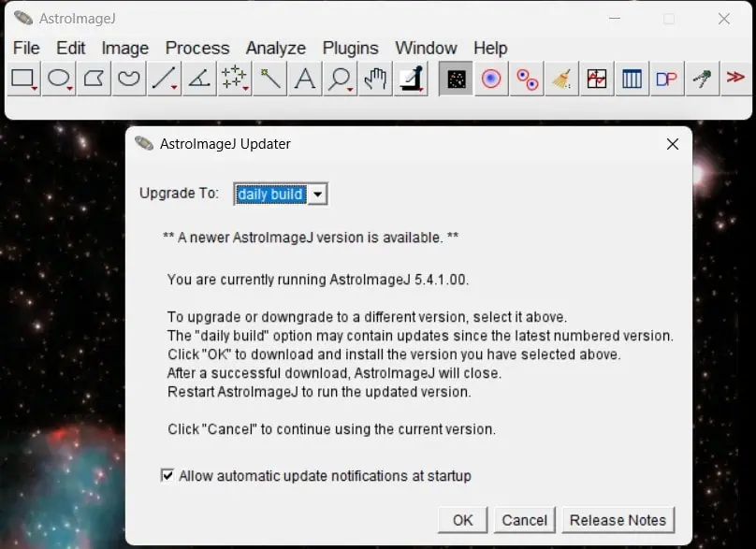This screenshot has height=549, width=756.
Task: Open the Edit menu
Action: pos(71,49)
